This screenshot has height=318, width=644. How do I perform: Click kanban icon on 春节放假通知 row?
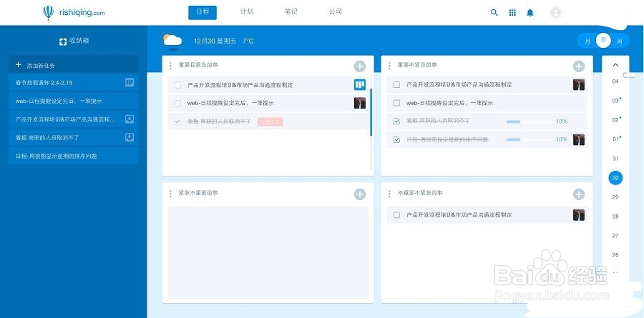[130, 82]
